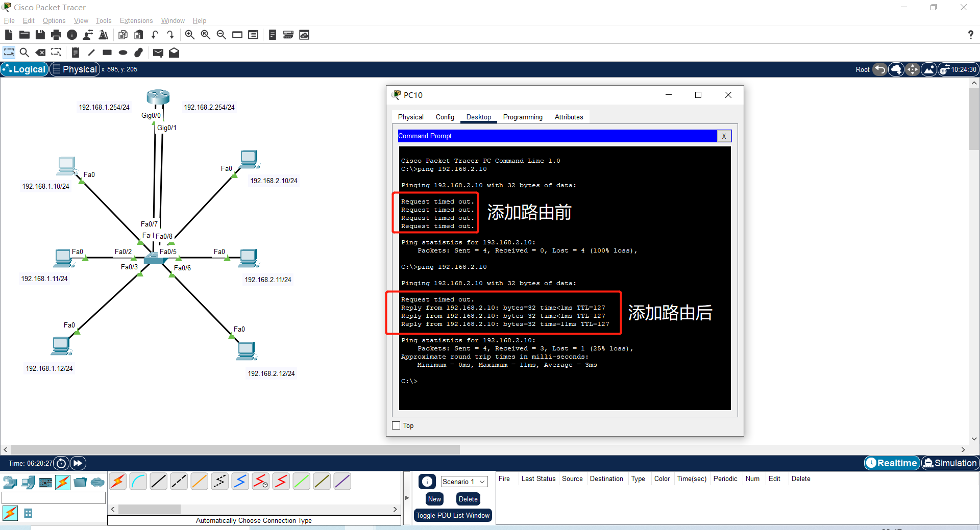This screenshot has height=530, width=980.
Task: Click the Root navigation label
Action: 863,69
